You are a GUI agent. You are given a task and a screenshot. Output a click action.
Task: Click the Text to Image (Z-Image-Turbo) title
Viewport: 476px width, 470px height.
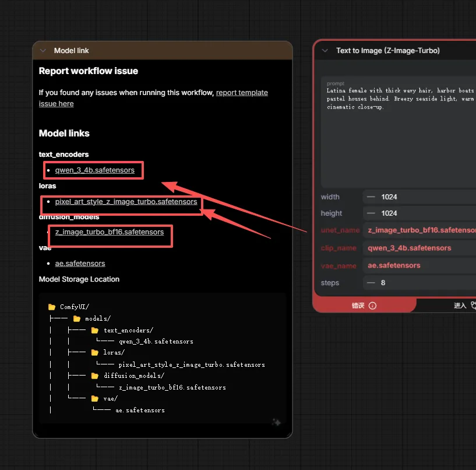(x=387, y=51)
